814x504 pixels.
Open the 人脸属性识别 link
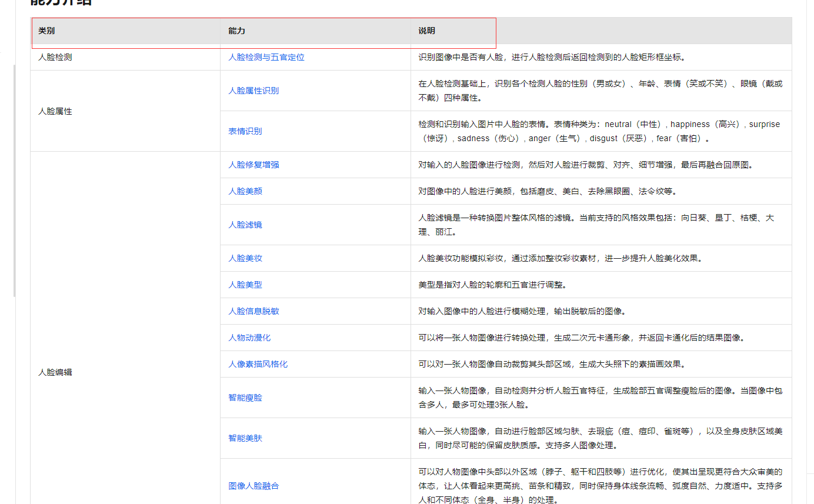pos(253,91)
